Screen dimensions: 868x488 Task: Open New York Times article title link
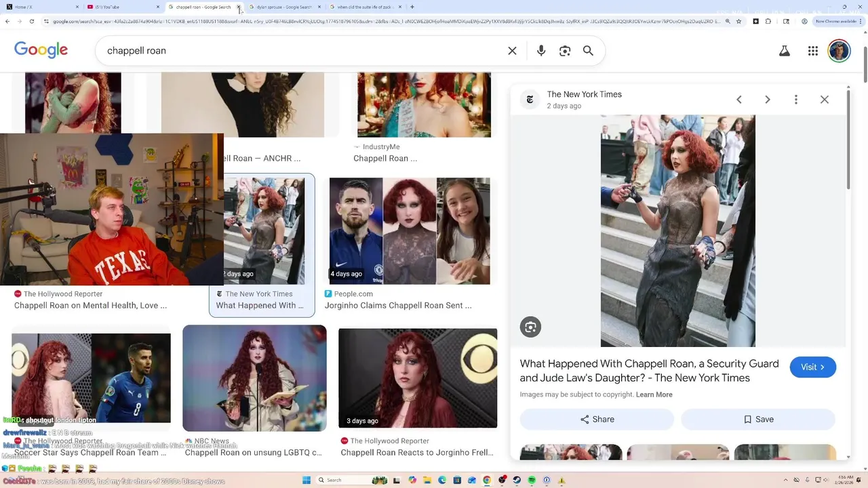(650, 371)
